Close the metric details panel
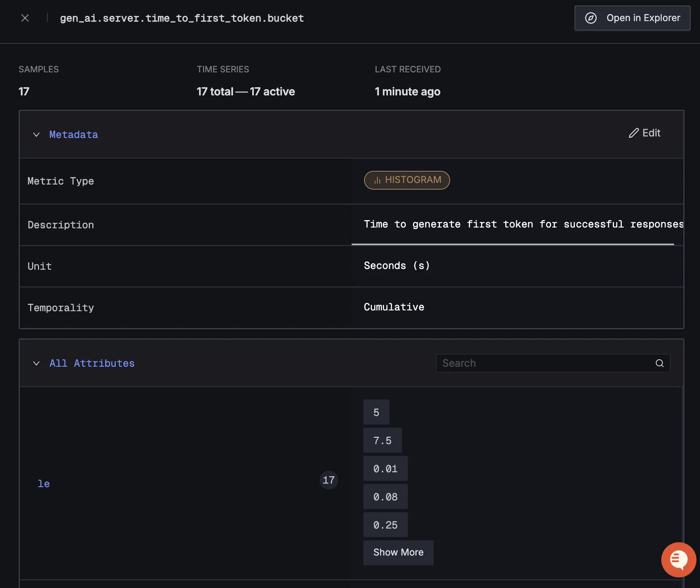 point(25,18)
